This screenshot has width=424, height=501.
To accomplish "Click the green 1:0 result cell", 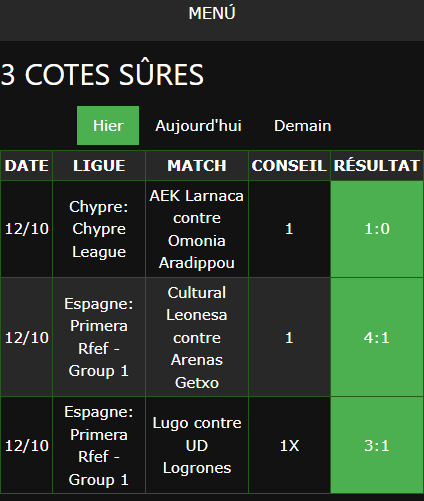I will click(x=377, y=229).
